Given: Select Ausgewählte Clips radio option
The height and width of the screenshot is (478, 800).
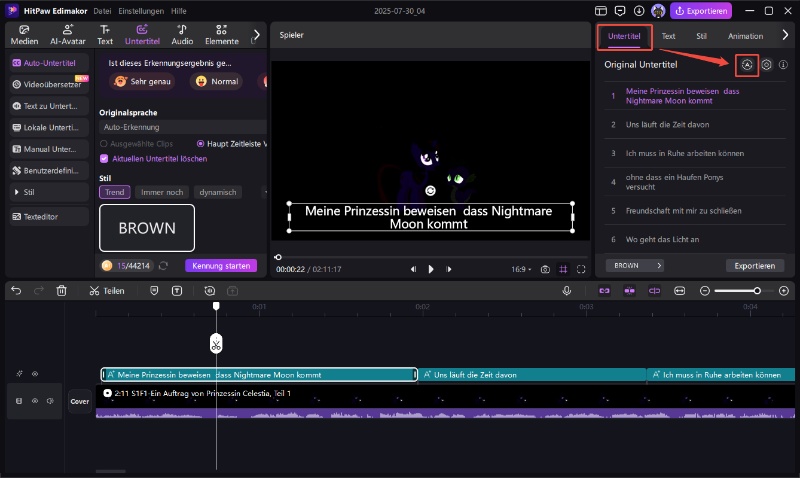Looking at the screenshot, I should 104,144.
